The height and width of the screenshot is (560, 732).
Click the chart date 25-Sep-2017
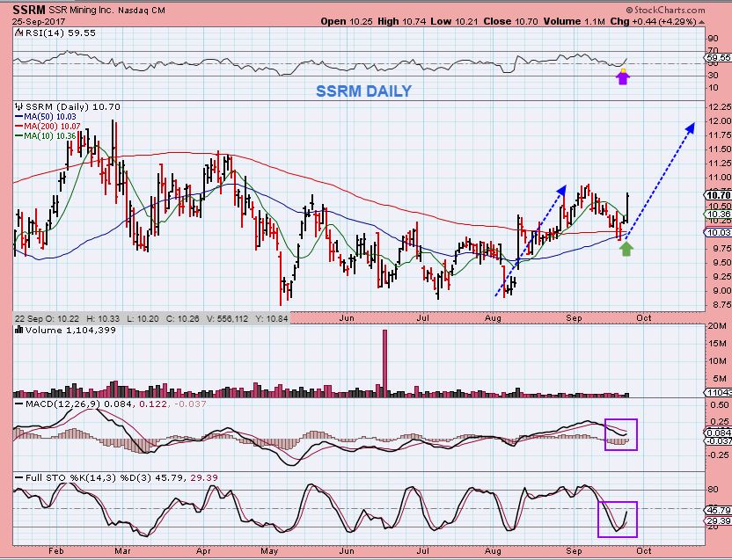tap(39, 22)
